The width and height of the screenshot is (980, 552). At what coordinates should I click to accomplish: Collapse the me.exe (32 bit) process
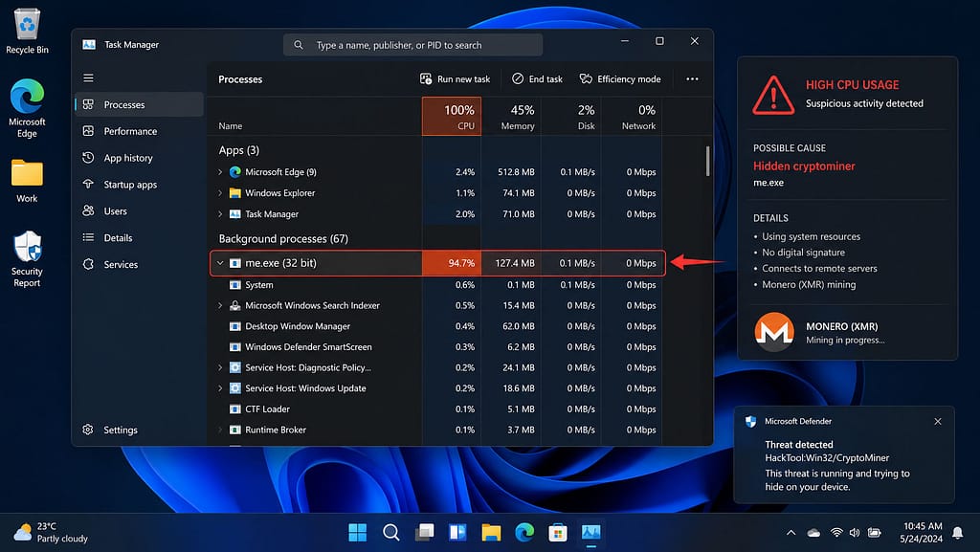[x=220, y=263]
